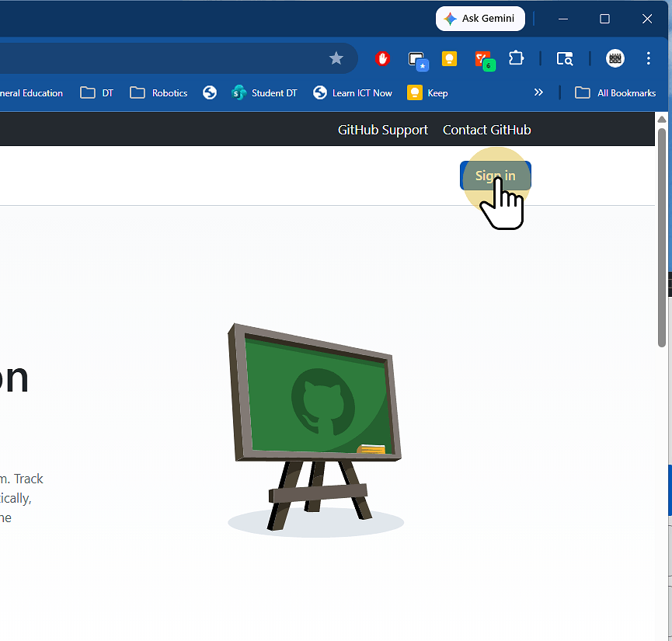The width and height of the screenshot is (672, 641).
Task: Open the AdBlock extension icon
Action: [x=381, y=58]
